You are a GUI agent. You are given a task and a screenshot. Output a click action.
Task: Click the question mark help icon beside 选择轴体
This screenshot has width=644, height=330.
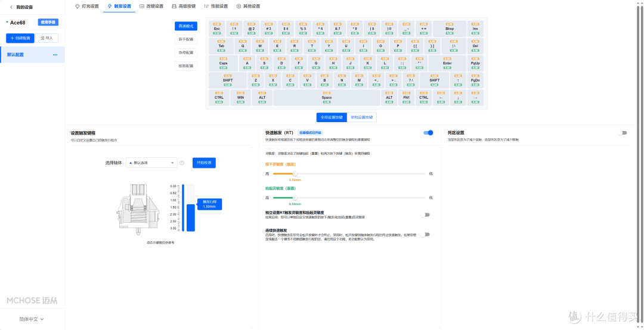pos(182,163)
